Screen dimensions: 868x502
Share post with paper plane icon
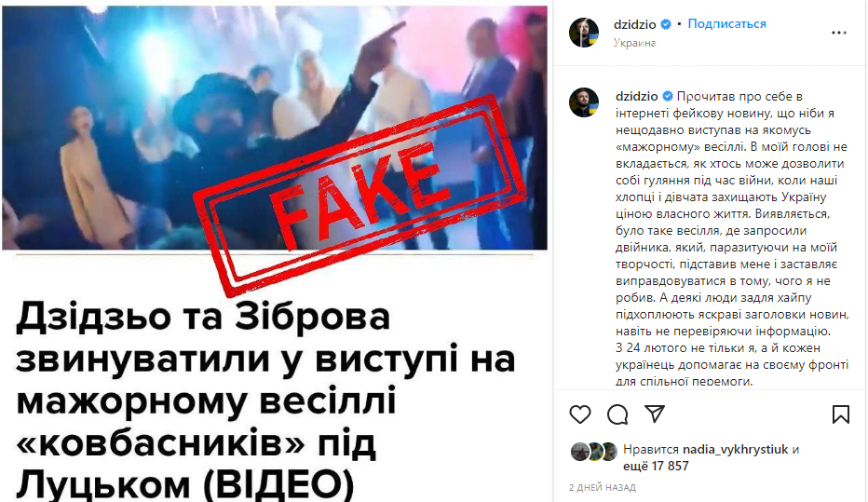655,414
